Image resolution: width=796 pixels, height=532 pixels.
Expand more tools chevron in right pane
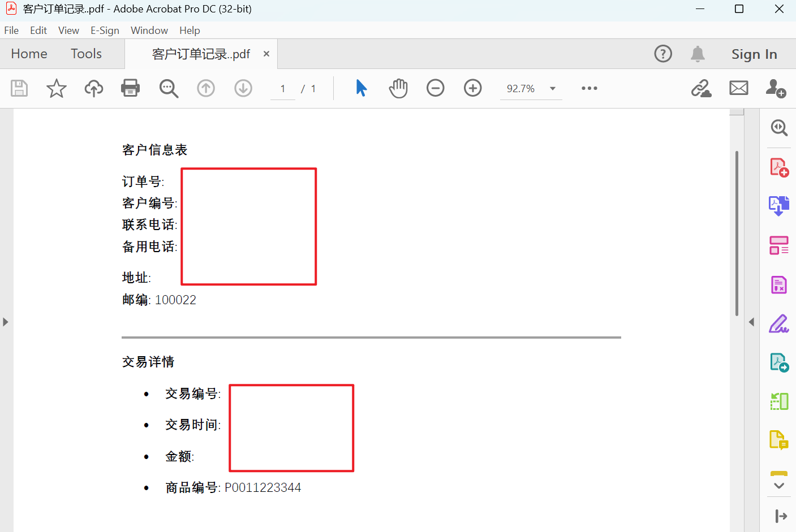(x=779, y=485)
